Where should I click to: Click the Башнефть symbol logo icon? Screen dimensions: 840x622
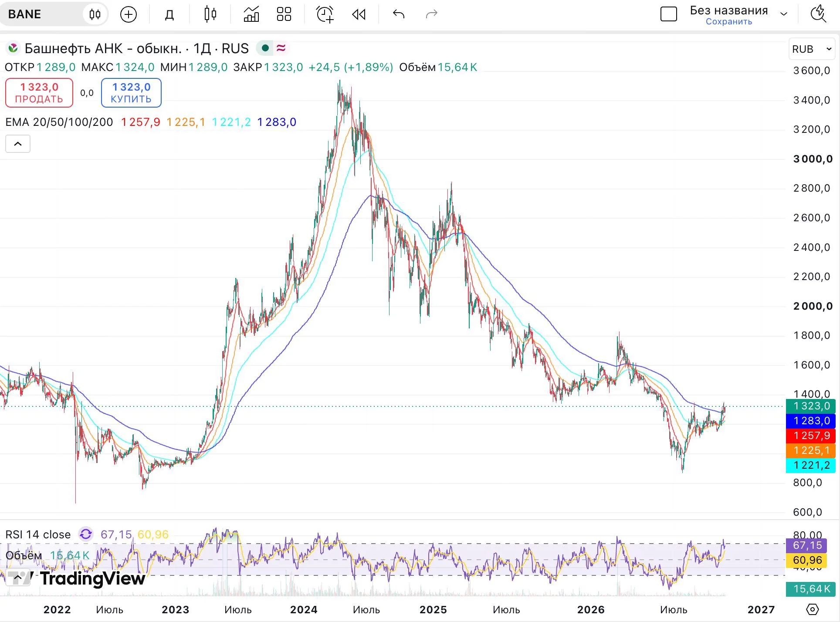coord(13,48)
